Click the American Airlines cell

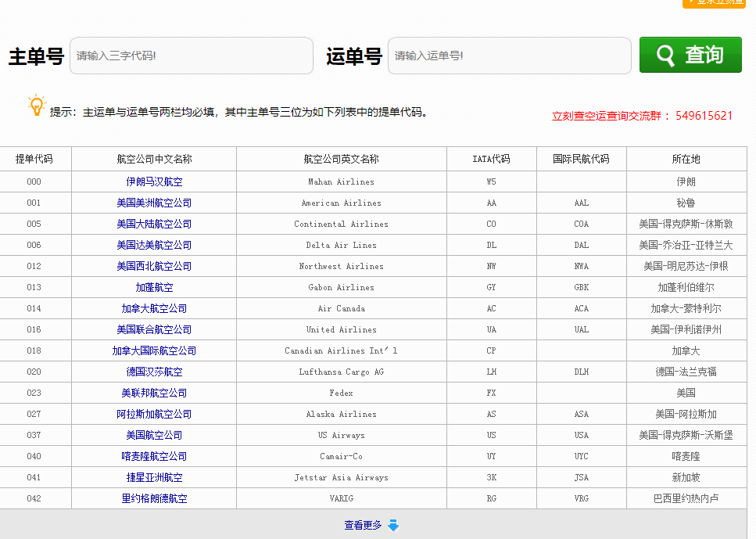click(342, 203)
